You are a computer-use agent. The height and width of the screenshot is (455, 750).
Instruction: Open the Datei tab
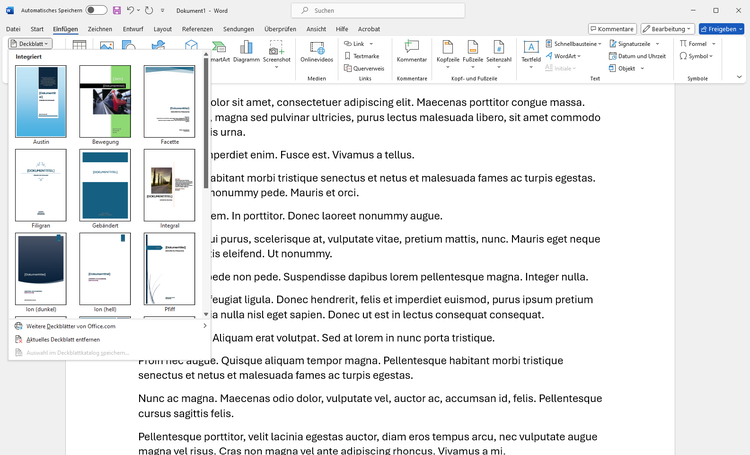point(13,29)
